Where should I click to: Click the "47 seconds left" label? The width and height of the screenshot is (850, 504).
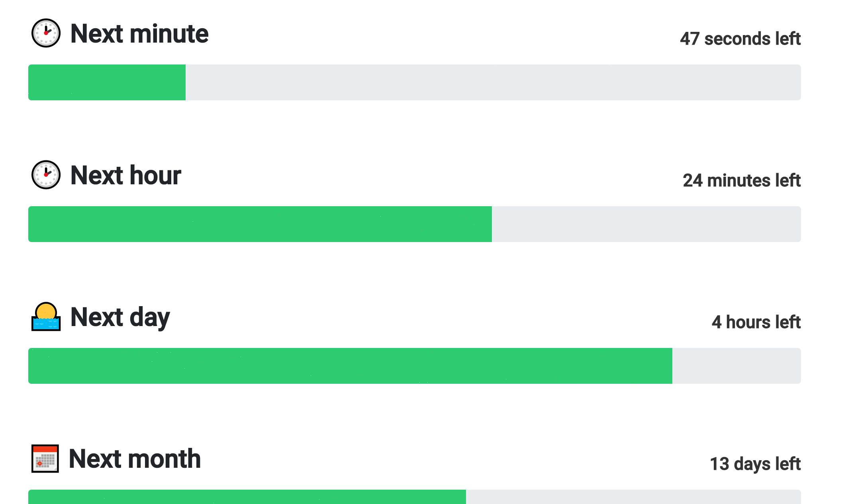tap(740, 39)
